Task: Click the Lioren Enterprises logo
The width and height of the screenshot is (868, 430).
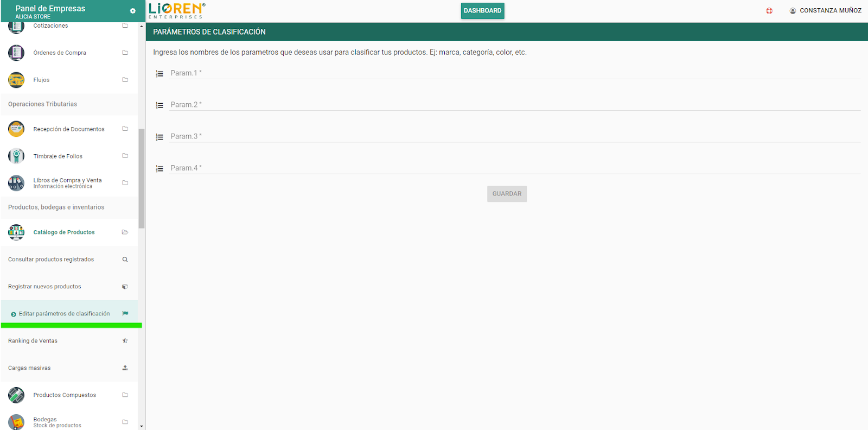Action: pyautogui.click(x=177, y=11)
